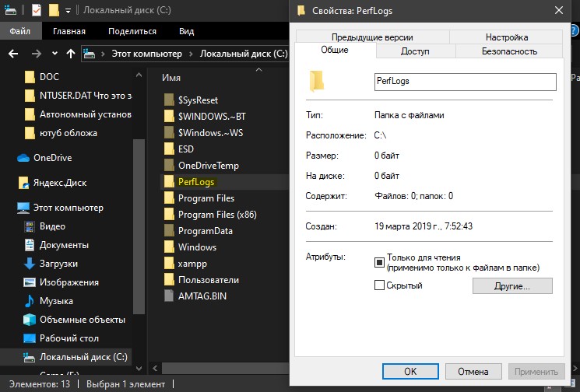Switch to the Главная ribbon tab

[x=69, y=31]
